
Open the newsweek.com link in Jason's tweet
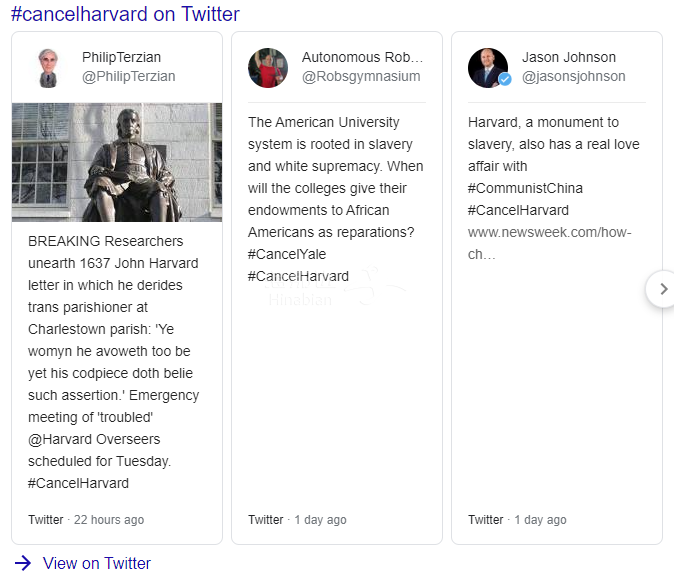[x=549, y=243]
